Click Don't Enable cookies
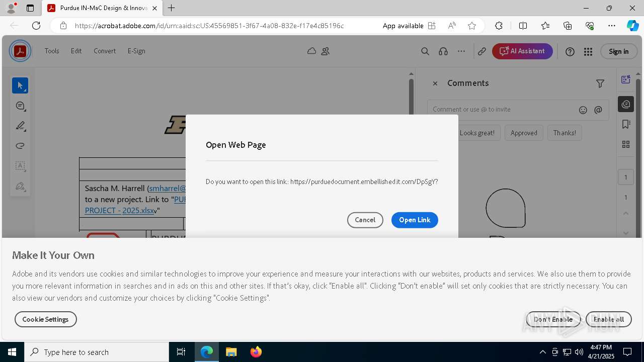The width and height of the screenshot is (644, 362). (553, 319)
